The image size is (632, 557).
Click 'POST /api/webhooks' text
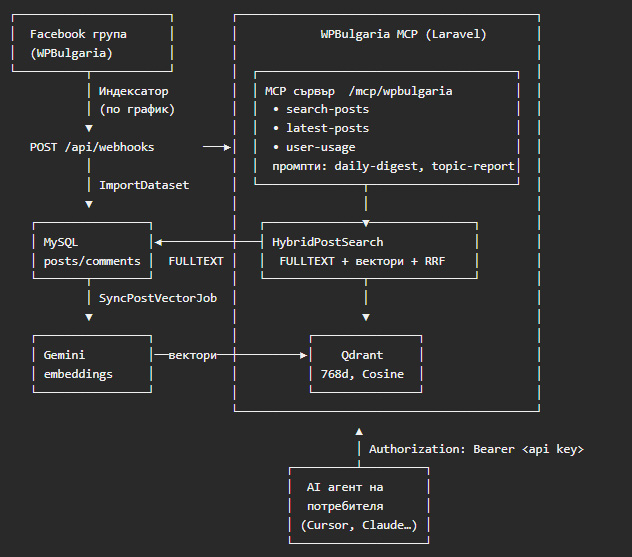(92, 147)
